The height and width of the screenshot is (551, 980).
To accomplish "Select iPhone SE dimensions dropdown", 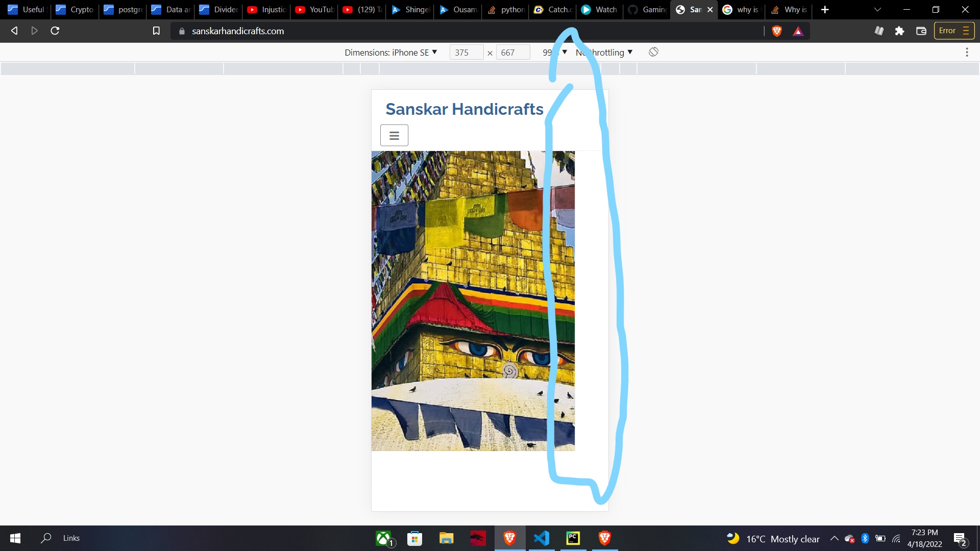I will 390,53.
